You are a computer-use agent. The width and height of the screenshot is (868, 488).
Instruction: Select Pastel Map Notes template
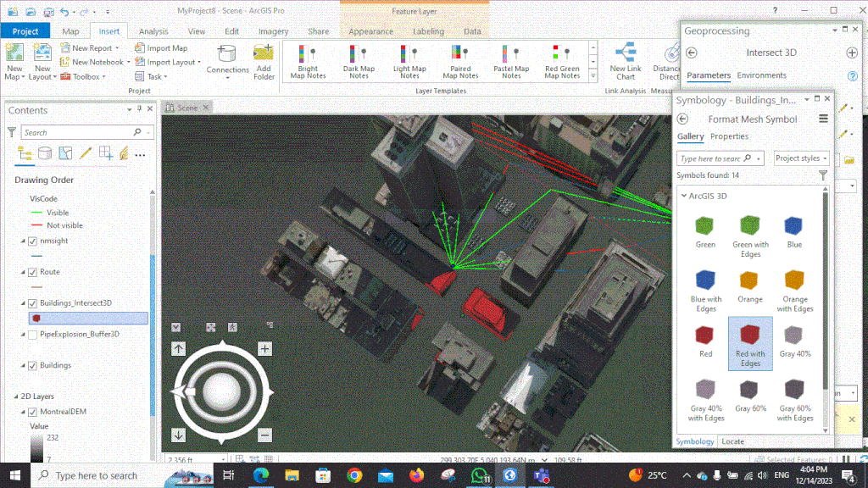(511, 61)
